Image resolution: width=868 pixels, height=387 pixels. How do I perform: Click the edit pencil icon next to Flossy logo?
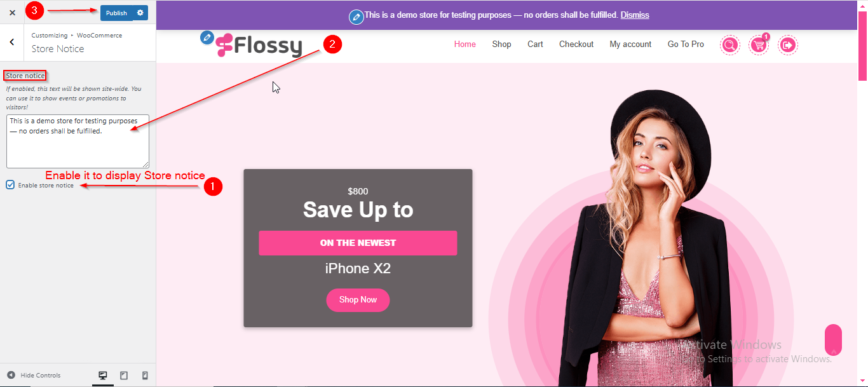pyautogui.click(x=207, y=37)
